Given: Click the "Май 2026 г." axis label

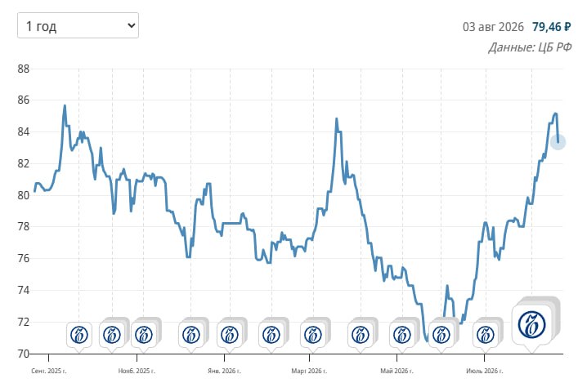Looking at the screenshot, I should coord(397,371).
